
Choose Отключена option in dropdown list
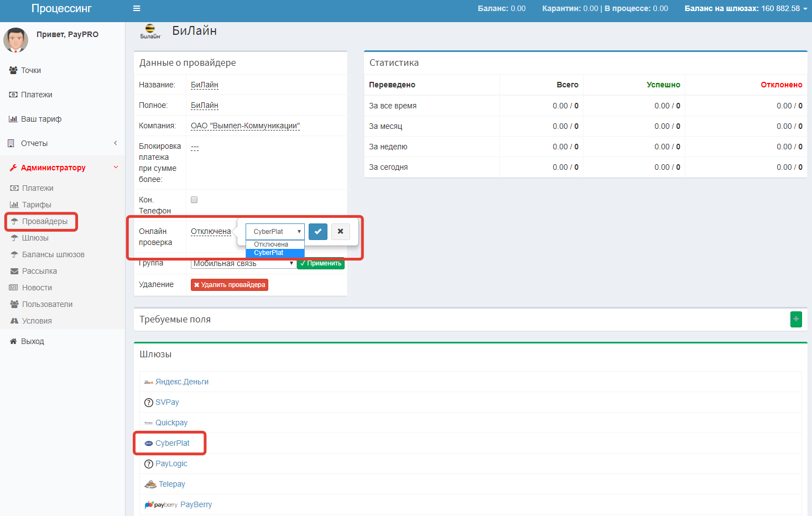[x=271, y=244]
